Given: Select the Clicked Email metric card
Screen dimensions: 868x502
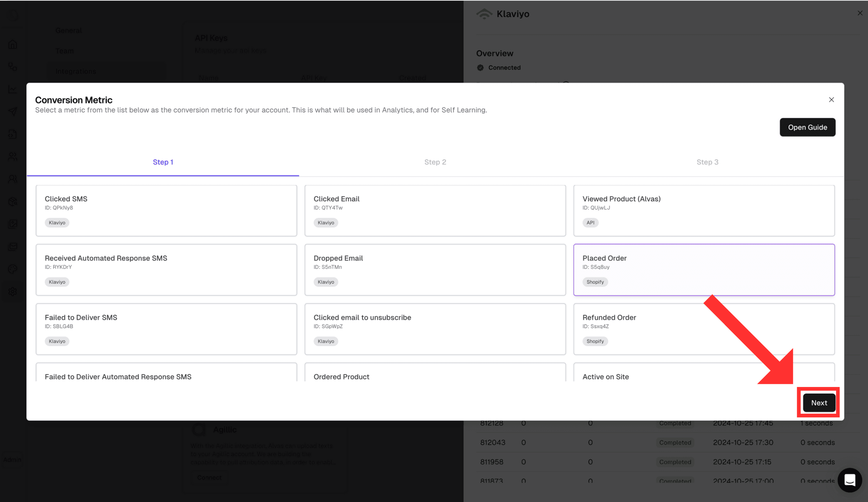Looking at the screenshot, I should coord(435,210).
